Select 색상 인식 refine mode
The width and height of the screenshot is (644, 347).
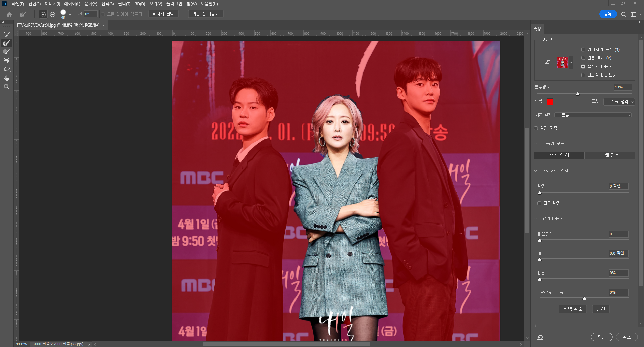tap(559, 155)
